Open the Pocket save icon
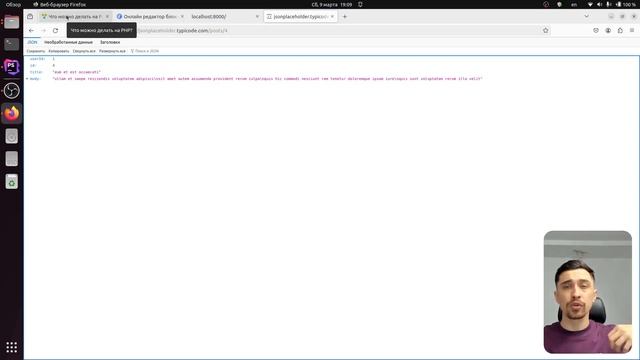This screenshot has width=640, height=360. pyautogui.click(x=596, y=31)
